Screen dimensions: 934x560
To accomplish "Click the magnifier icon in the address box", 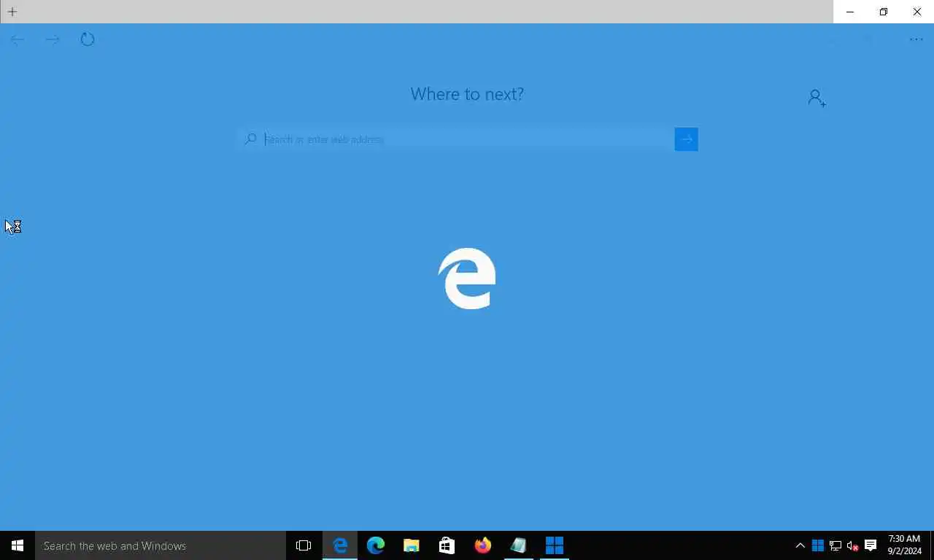I will (250, 139).
